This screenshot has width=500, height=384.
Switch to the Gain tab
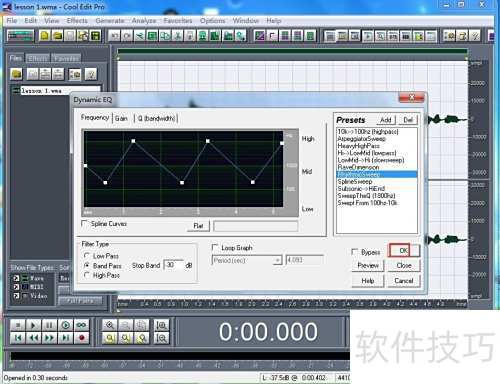[121, 118]
